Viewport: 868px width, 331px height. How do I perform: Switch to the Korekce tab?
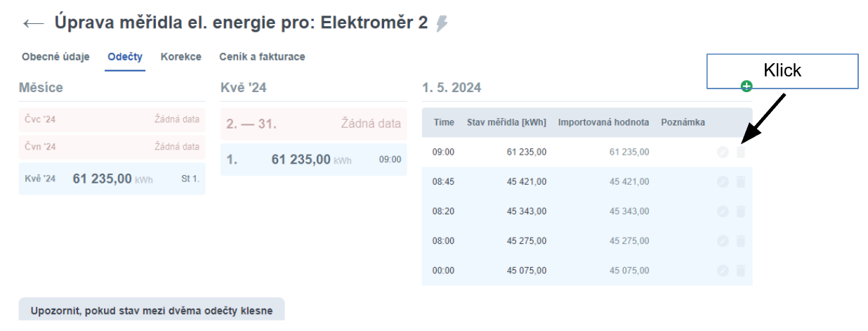pos(180,57)
